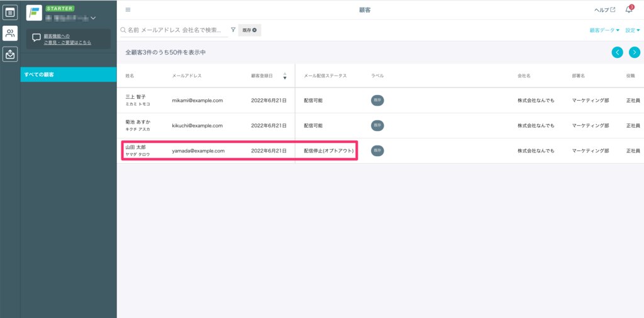This screenshot has height=318, width=644.
Task: Open the ヘルプ external link
Action: [x=604, y=9]
